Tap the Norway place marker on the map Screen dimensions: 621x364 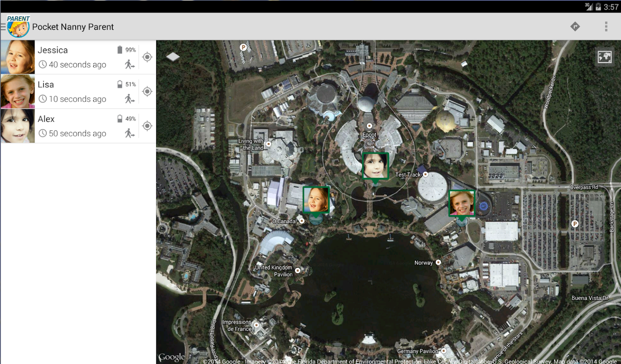pyautogui.click(x=438, y=262)
